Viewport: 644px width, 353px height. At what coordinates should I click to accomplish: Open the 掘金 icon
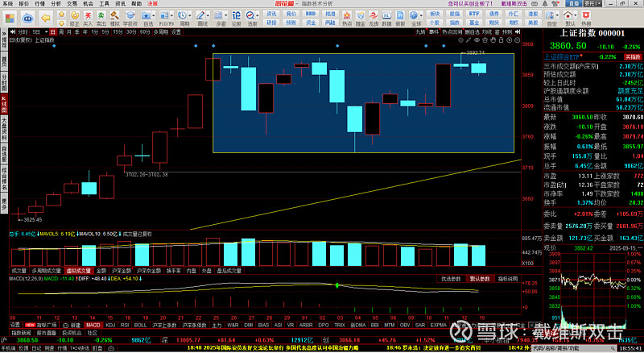coord(360,18)
